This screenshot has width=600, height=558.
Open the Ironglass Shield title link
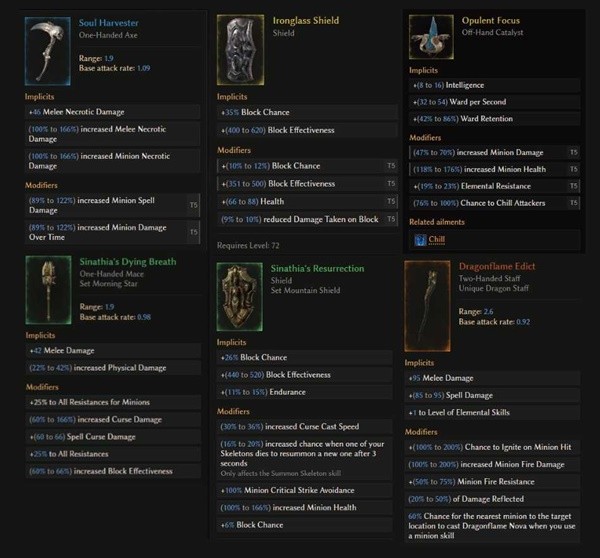pos(306,20)
